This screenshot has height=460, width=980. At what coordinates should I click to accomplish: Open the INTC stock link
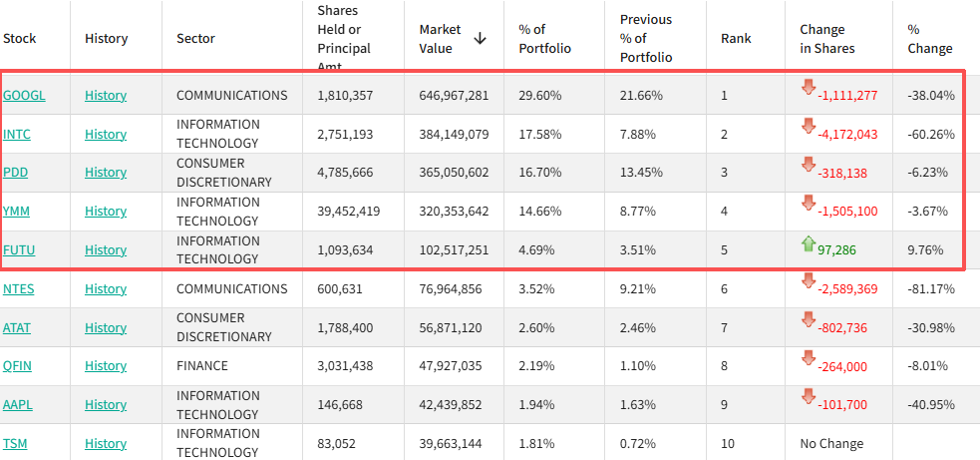pos(17,134)
